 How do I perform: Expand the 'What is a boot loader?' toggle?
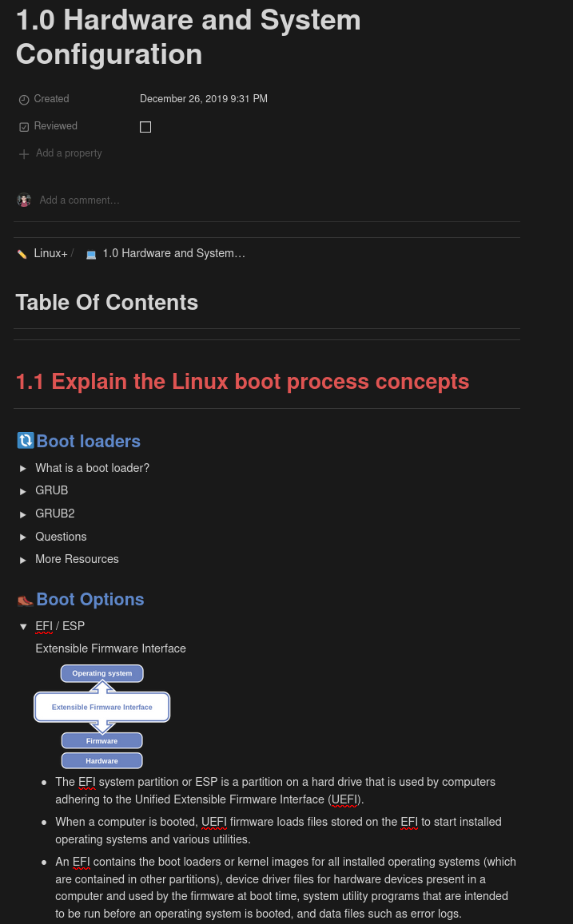point(23,468)
